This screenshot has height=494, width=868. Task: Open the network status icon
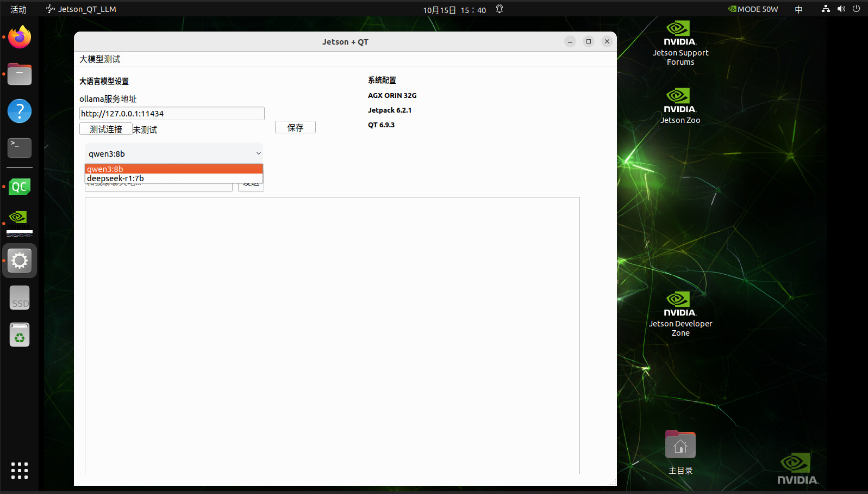click(x=826, y=9)
